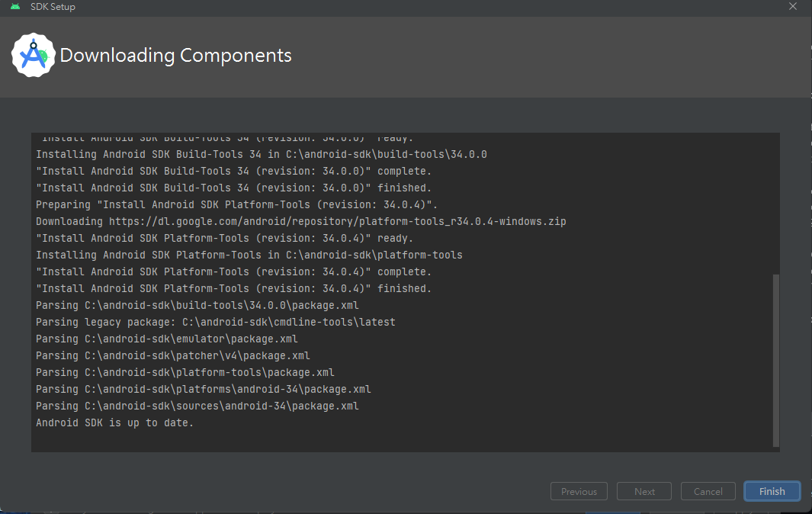Click the green Android icon in title bar
The image size is (812, 514).
click(15, 7)
